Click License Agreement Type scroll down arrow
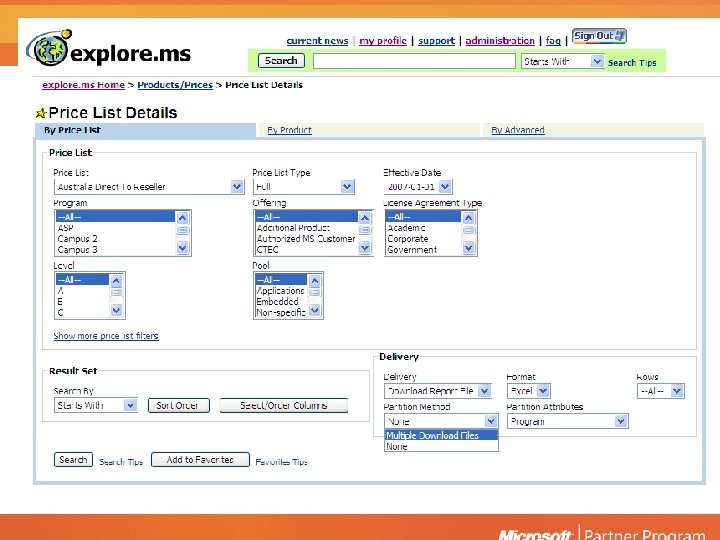This screenshot has width=720, height=540. (468, 248)
